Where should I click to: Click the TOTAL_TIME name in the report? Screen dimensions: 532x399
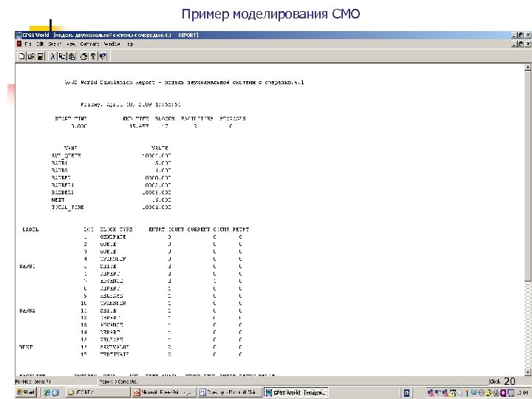click(x=67, y=207)
